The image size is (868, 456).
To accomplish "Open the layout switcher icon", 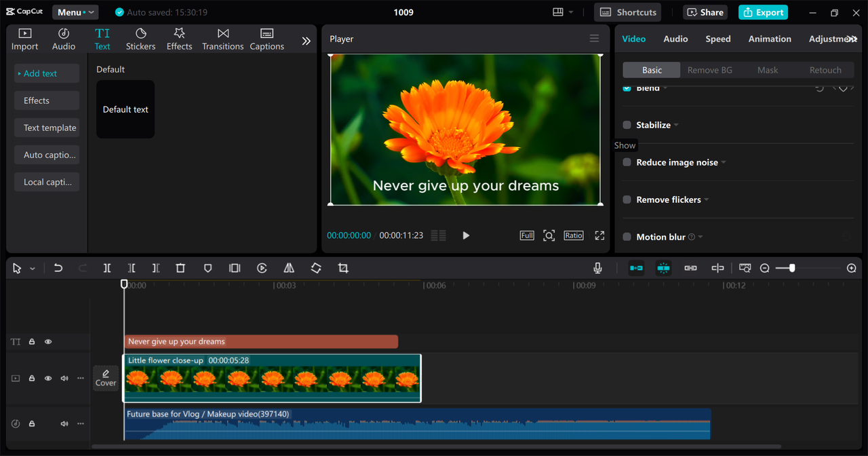I will pyautogui.click(x=558, y=12).
